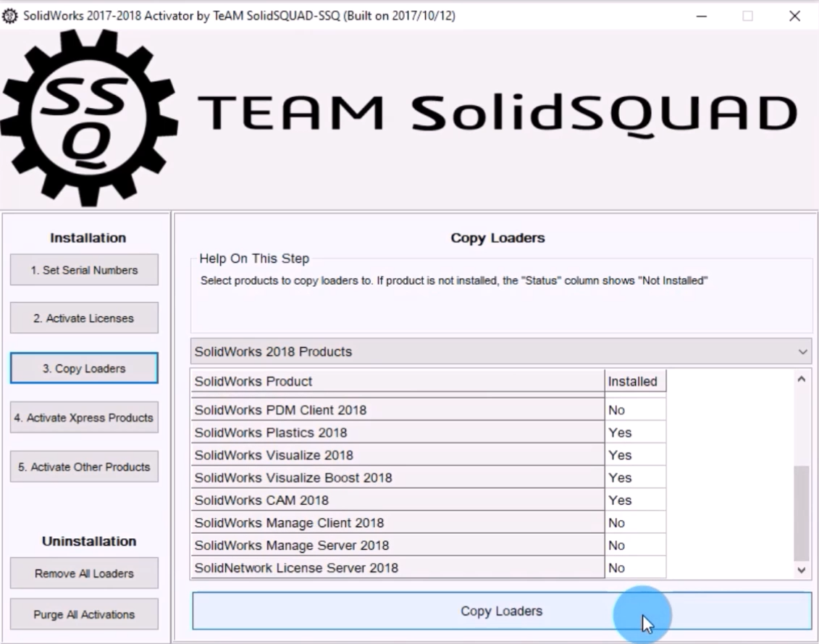Click scroll-down arrow of product list
Screen dimensions: 819x644
(801, 569)
